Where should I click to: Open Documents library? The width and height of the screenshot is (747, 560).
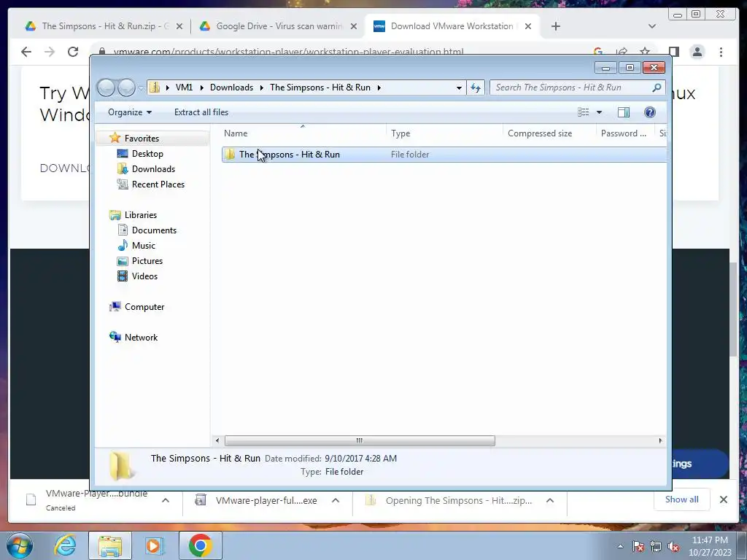pos(154,230)
